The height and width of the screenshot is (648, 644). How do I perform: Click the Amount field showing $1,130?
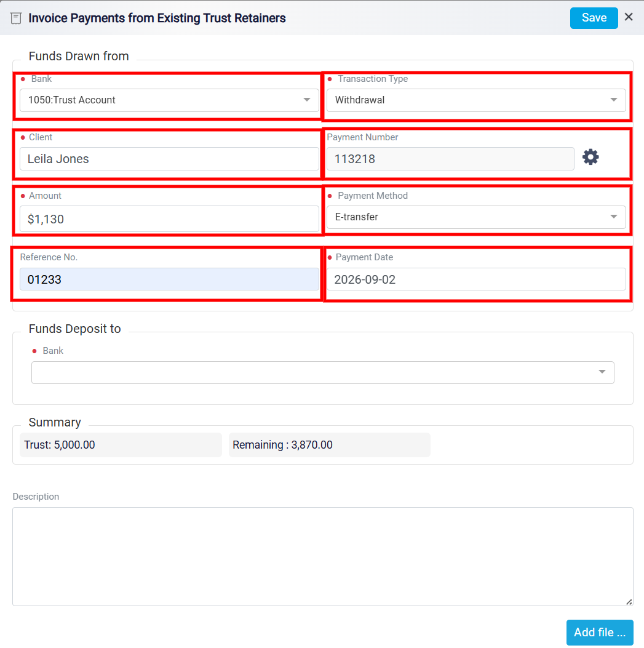(x=169, y=219)
